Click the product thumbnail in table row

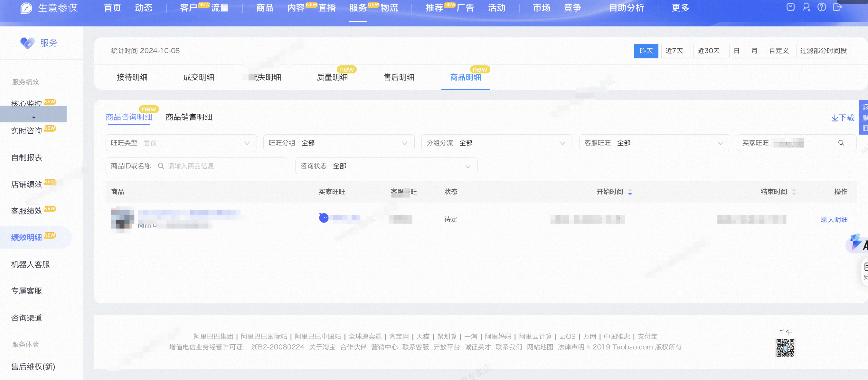tap(122, 218)
